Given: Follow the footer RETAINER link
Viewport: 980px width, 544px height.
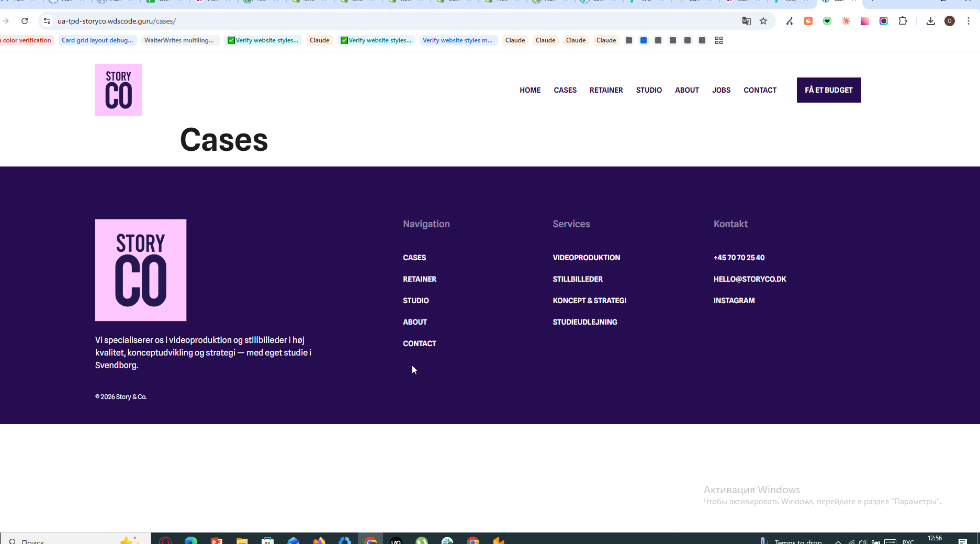Looking at the screenshot, I should click(420, 279).
